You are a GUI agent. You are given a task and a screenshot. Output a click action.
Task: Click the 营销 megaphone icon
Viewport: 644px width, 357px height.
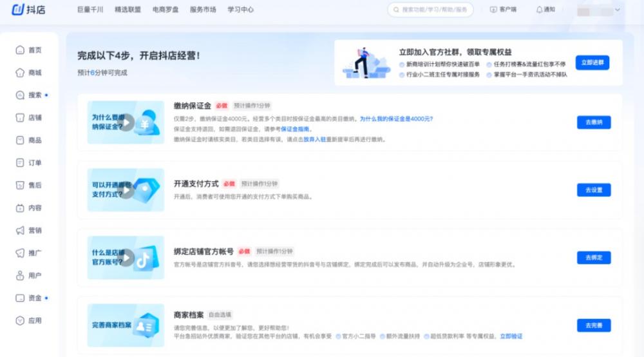coord(20,231)
